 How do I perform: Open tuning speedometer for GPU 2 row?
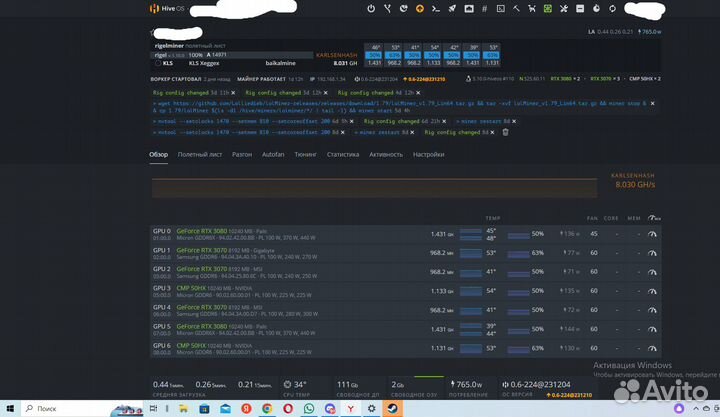[x=652, y=272]
